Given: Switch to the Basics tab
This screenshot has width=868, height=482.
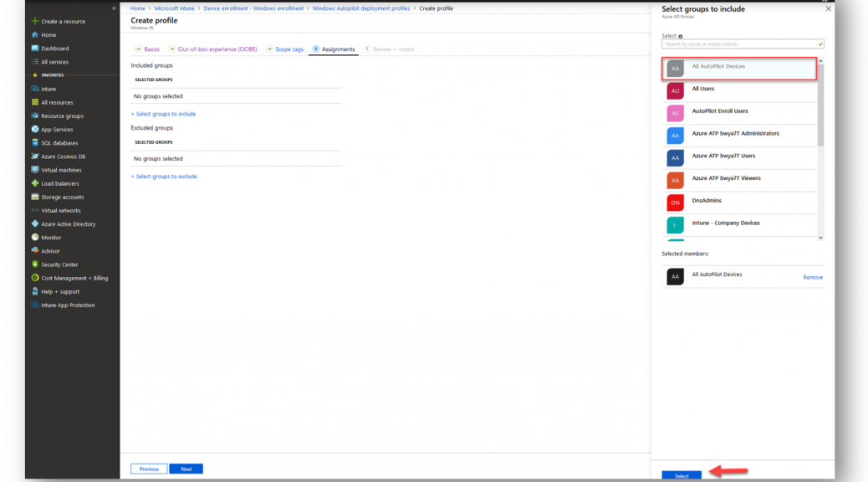Looking at the screenshot, I should [147, 49].
